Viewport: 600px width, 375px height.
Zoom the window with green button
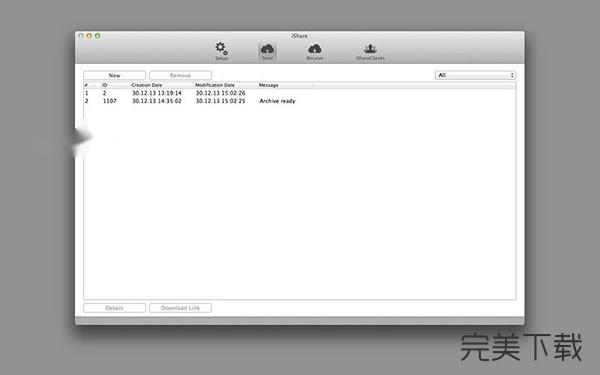pos(98,36)
